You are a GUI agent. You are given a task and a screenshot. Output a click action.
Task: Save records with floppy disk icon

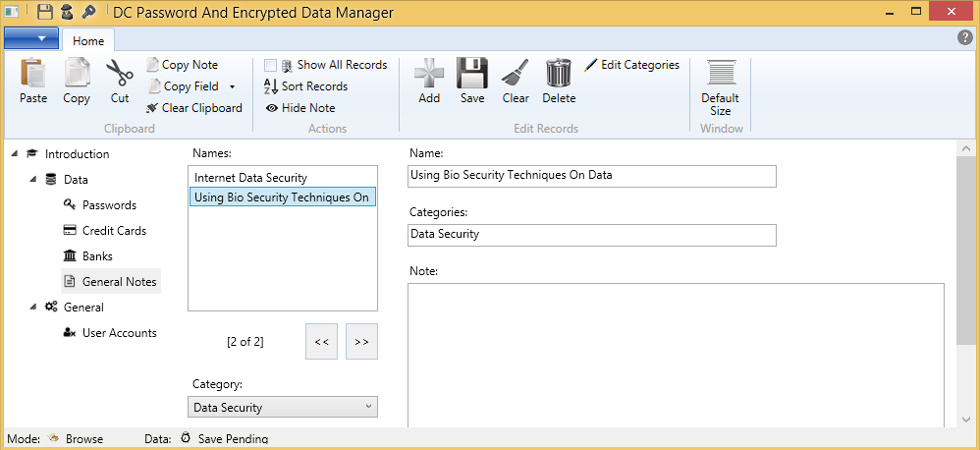click(x=472, y=81)
